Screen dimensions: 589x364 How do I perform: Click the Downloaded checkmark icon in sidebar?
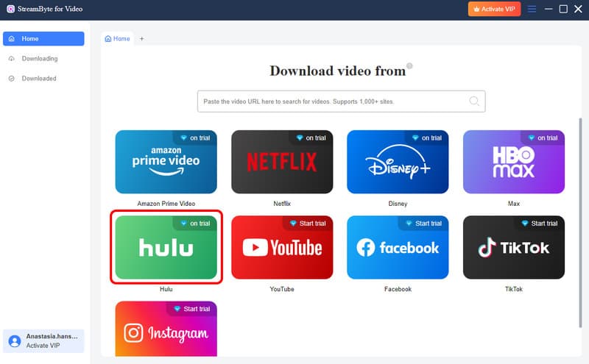coord(12,79)
